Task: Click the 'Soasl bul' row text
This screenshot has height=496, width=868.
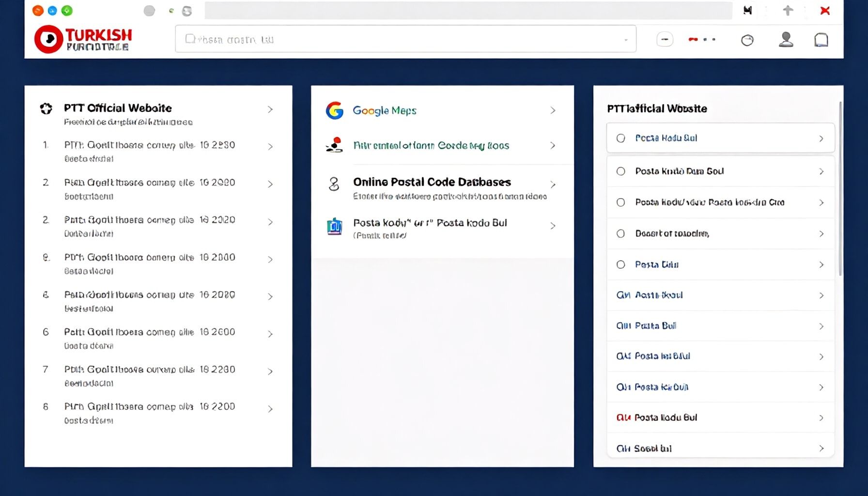Action: 653,449
